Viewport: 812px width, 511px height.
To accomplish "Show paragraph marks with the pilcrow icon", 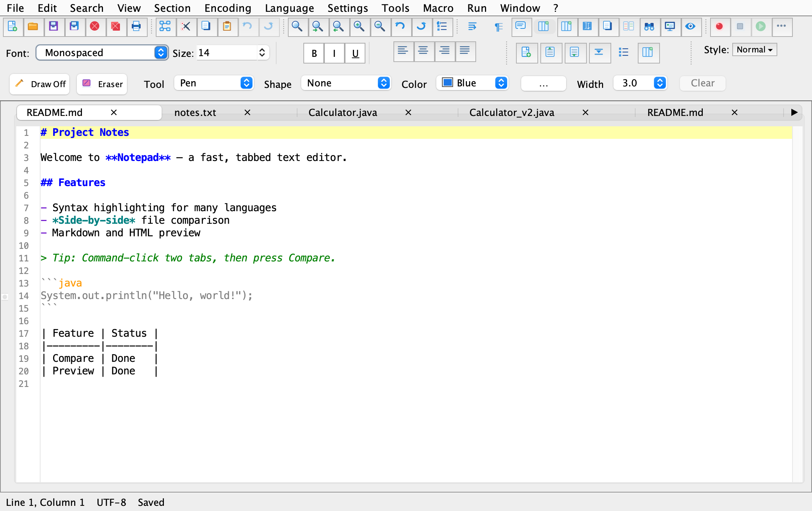I will 499,27.
